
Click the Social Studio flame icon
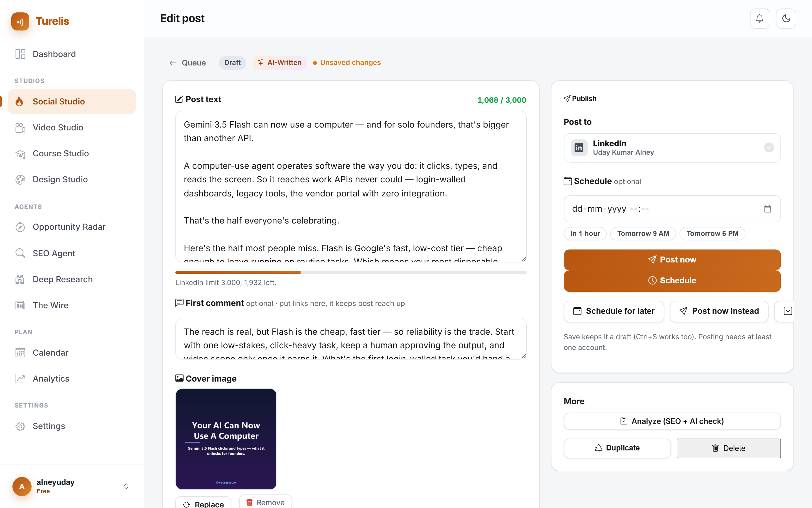20,102
